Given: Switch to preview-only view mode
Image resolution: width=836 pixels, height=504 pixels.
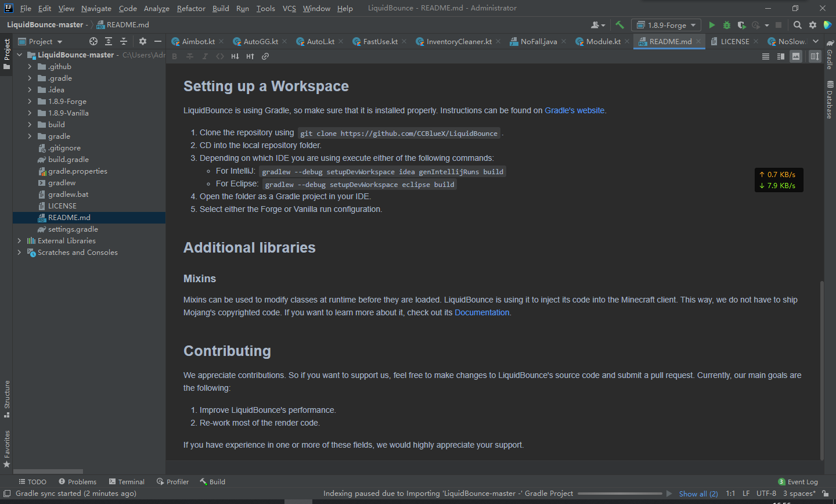Looking at the screenshot, I should [796, 56].
